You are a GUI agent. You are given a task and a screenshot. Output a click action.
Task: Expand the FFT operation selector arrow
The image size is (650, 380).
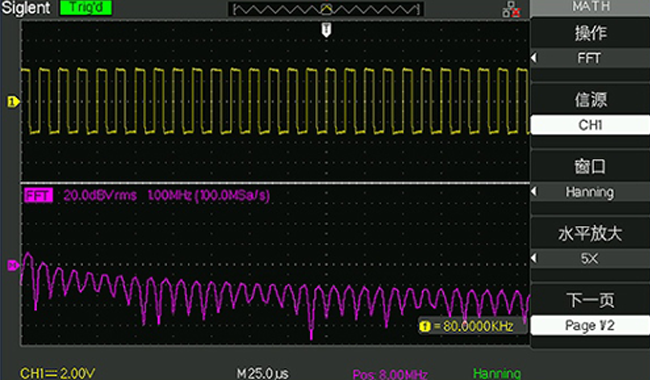coord(534,58)
